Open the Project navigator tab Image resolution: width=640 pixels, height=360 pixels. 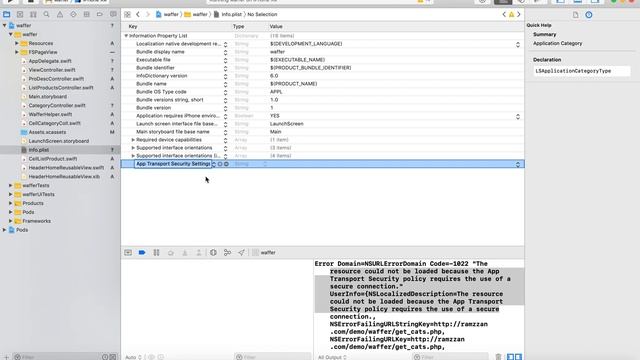[x=7, y=14]
